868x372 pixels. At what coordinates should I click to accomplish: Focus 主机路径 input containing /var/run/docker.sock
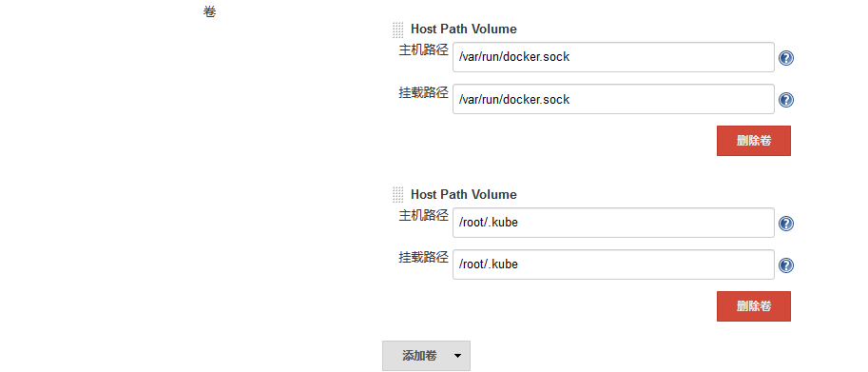613,57
